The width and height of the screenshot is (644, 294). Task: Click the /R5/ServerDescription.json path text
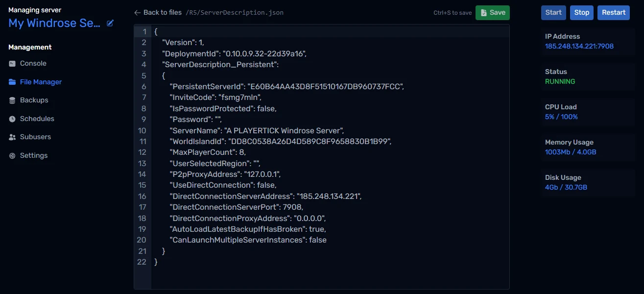tap(234, 13)
